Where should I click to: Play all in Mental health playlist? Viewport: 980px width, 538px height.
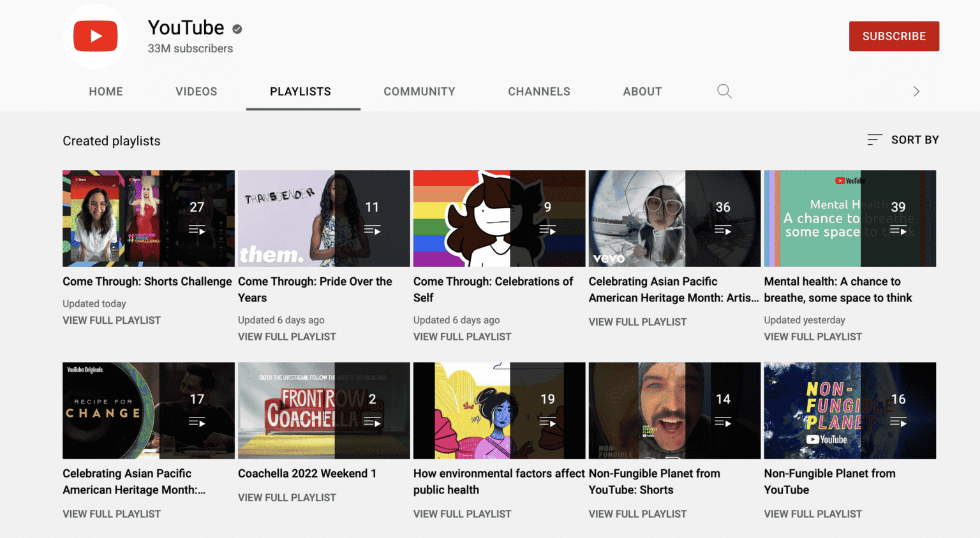(x=899, y=231)
